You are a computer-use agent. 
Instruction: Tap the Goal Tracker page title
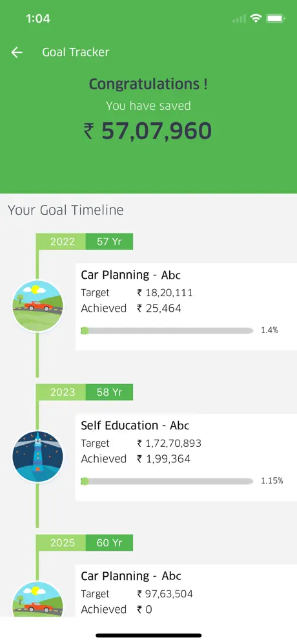point(76,52)
